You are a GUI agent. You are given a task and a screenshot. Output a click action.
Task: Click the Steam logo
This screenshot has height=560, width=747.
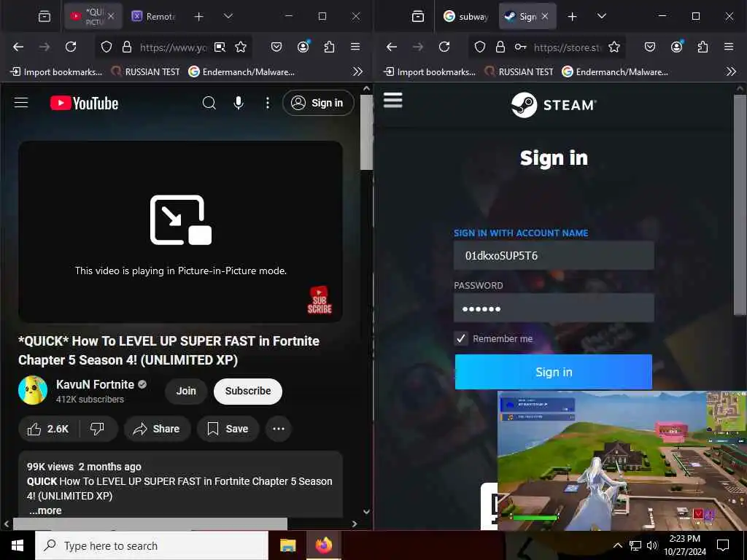554,105
